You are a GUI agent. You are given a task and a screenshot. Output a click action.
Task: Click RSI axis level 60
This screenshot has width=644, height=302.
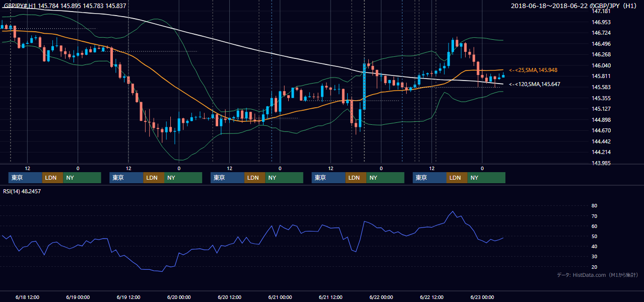[594, 226]
